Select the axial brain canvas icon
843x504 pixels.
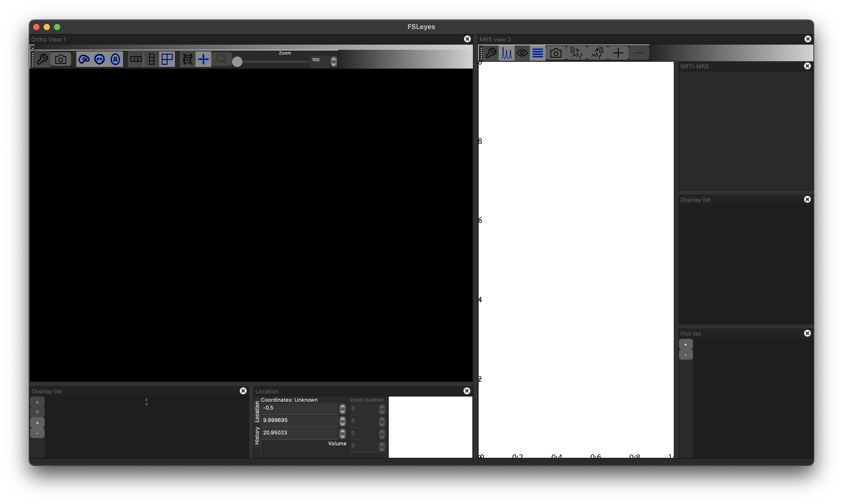coord(115,59)
